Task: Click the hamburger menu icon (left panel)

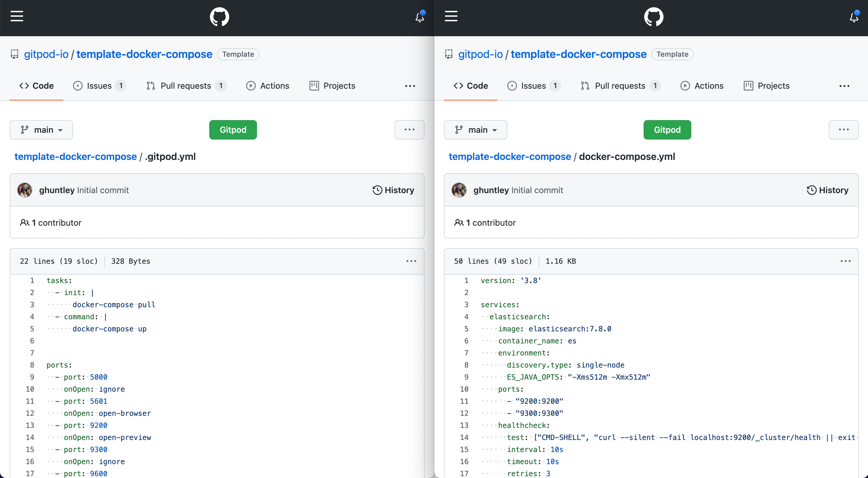Action: point(17,16)
